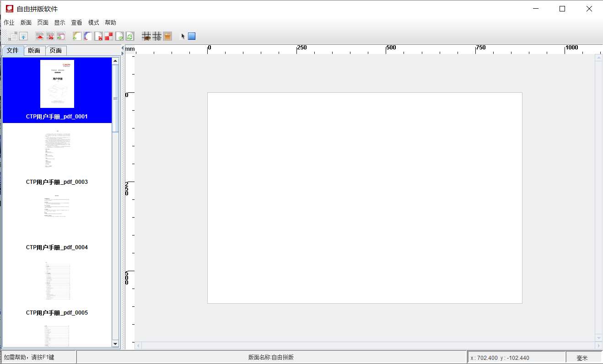Screen dimensions: 603x364
Task: Click the green refresh arrows icon
Action: [130, 36]
